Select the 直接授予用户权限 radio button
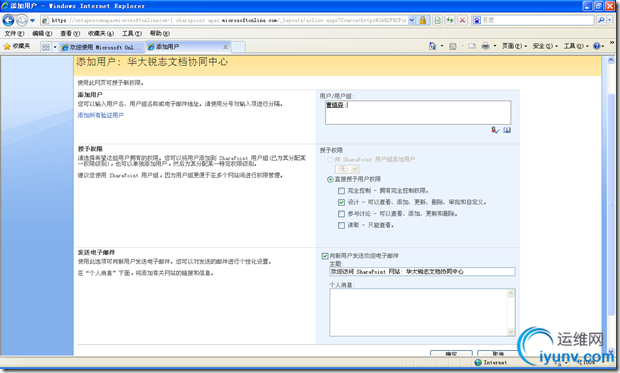 (330, 180)
